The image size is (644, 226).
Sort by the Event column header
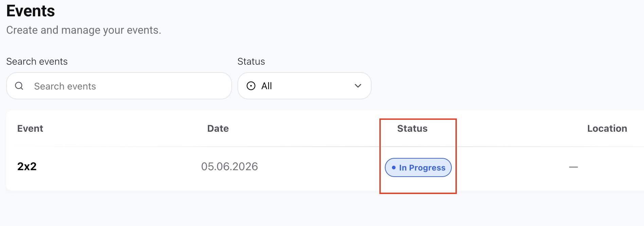tap(30, 128)
